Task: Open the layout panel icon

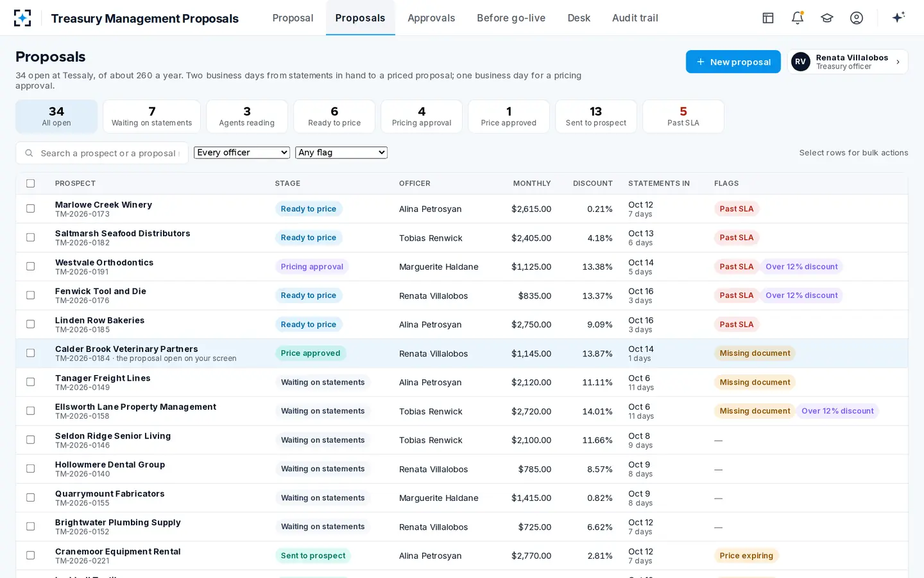Action: 768,18
